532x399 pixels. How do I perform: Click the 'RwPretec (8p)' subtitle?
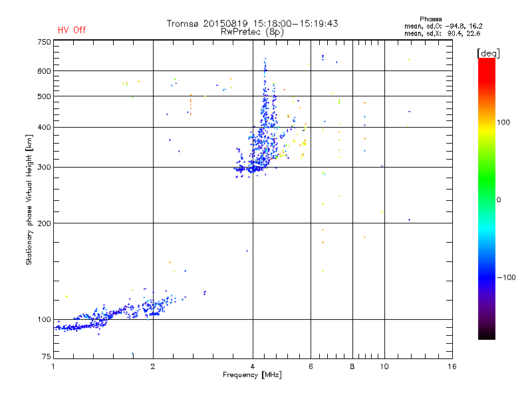[252, 32]
